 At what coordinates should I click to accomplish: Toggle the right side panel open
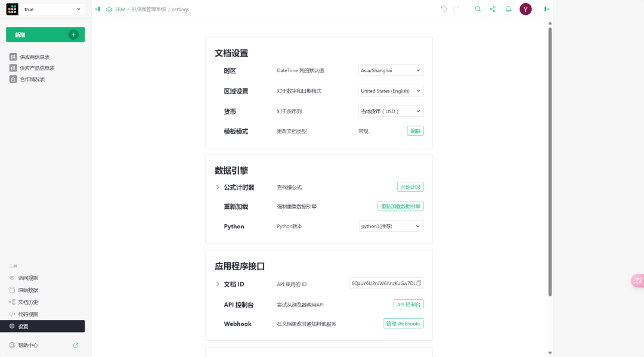pos(547,9)
